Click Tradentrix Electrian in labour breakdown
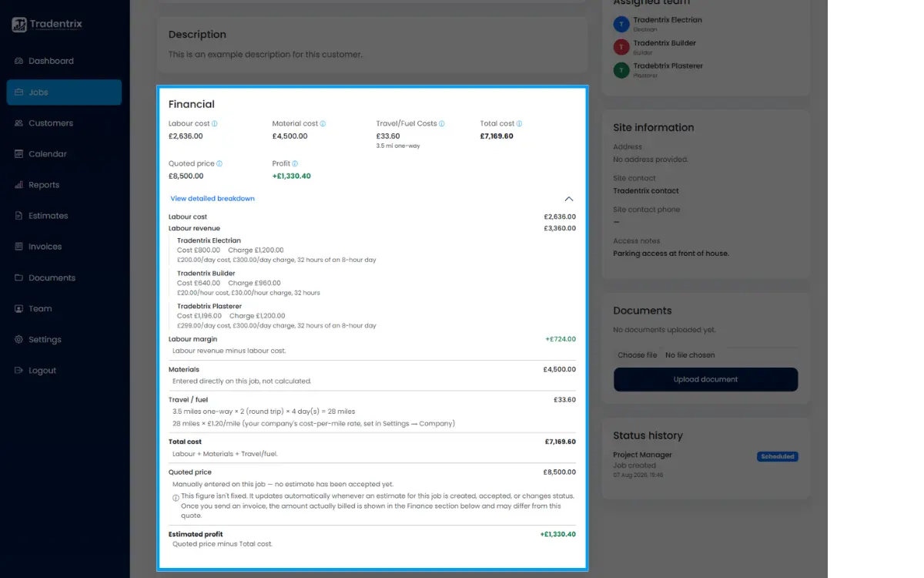 (209, 240)
